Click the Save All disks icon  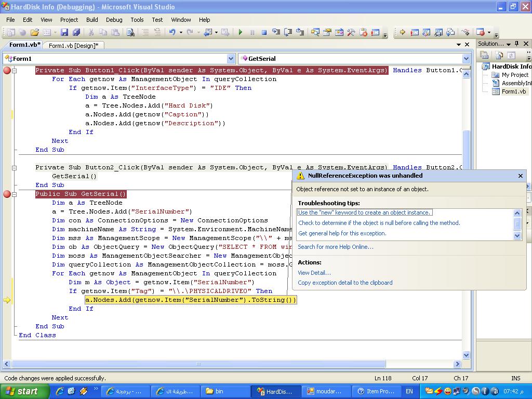point(76,32)
